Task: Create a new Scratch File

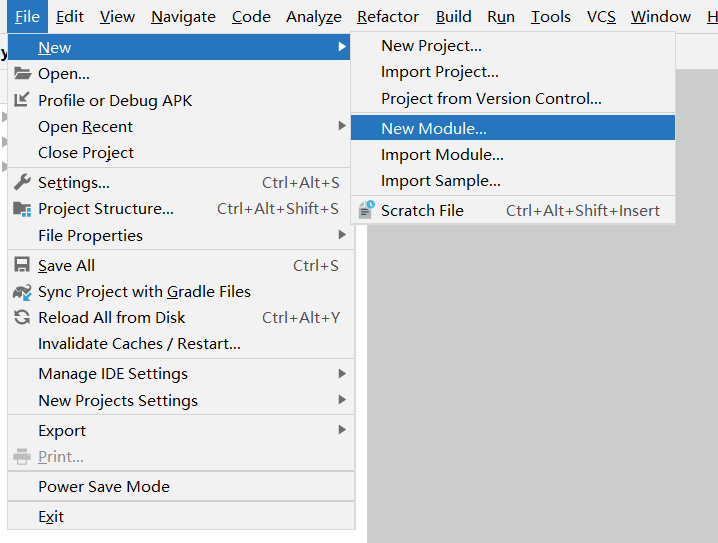Action: point(513,210)
